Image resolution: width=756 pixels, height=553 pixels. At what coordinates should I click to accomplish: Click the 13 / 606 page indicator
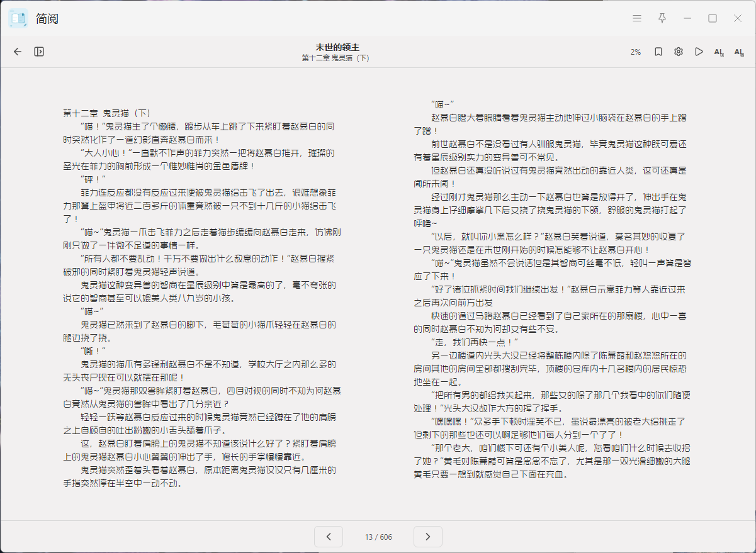pos(378,537)
